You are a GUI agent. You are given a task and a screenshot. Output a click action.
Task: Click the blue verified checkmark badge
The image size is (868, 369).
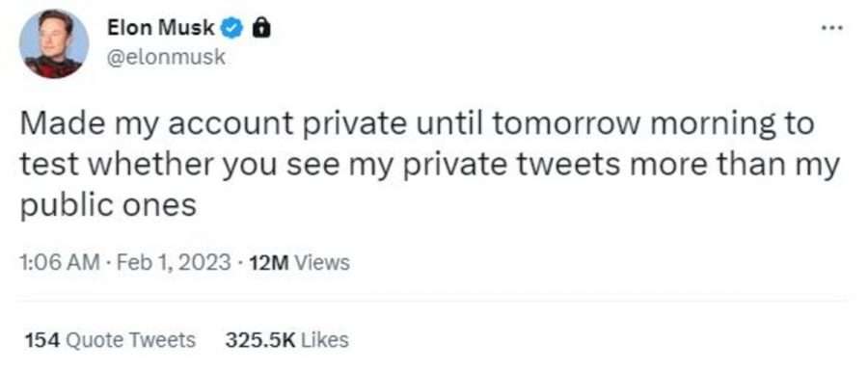[233, 28]
